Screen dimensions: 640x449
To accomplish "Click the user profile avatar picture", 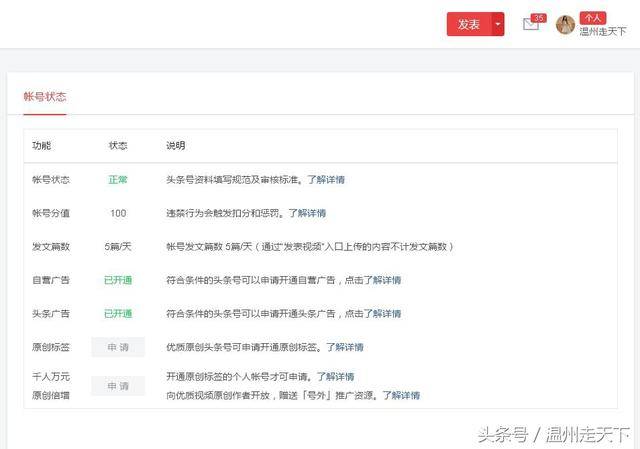I will tap(565, 25).
